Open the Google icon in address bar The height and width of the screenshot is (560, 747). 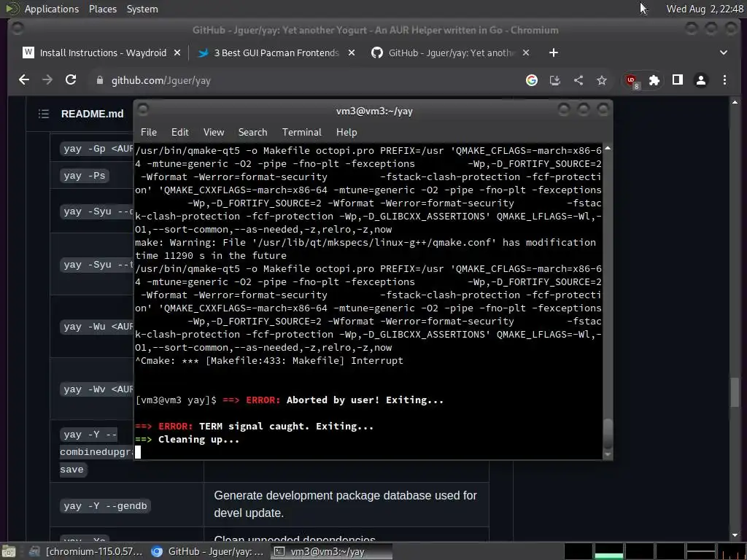tap(532, 80)
